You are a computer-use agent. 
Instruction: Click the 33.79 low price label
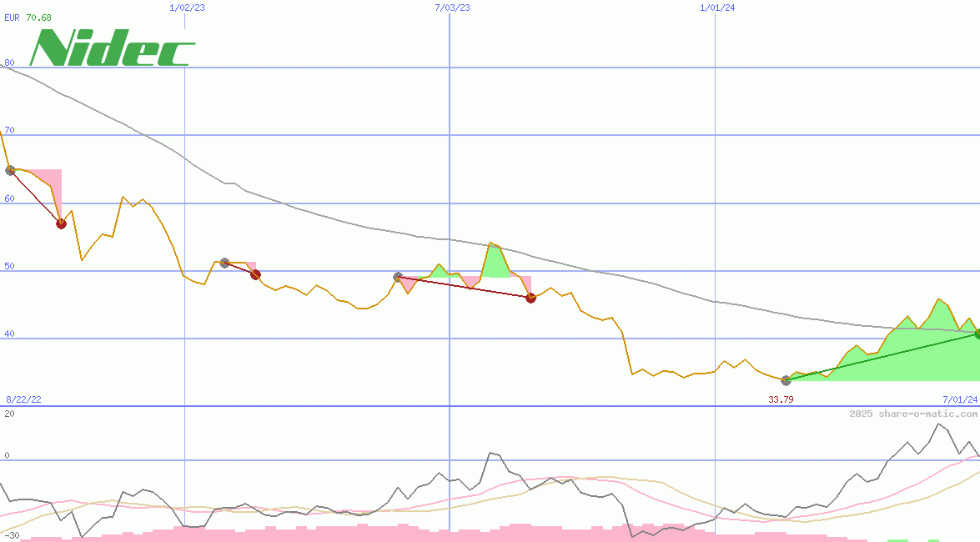(x=781, y=399)
